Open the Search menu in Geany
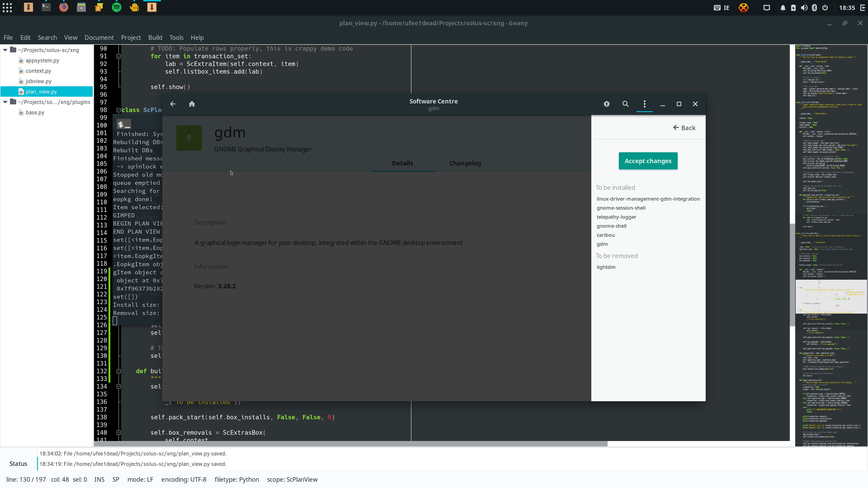This screenshot has height=488, width=868. click(x=47, y=37)
